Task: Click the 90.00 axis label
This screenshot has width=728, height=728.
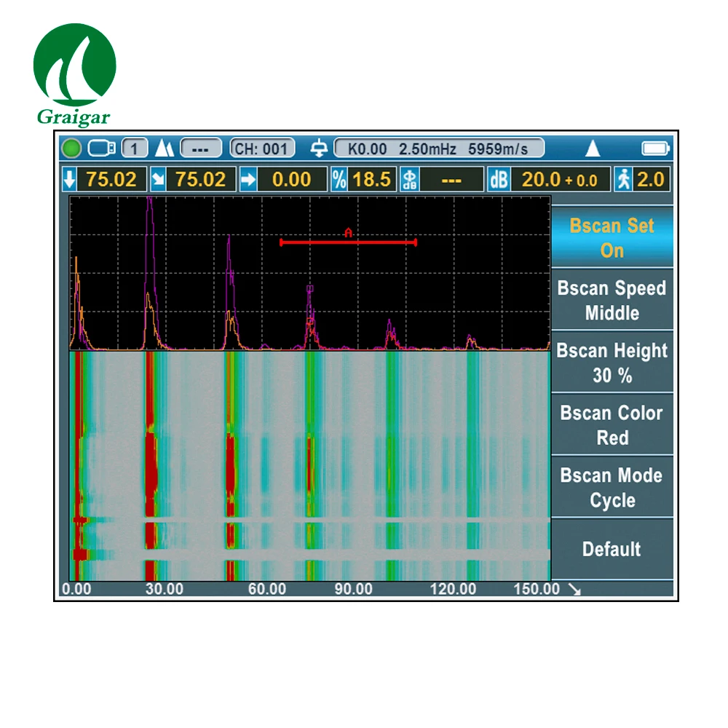Action: pos(353,589)
